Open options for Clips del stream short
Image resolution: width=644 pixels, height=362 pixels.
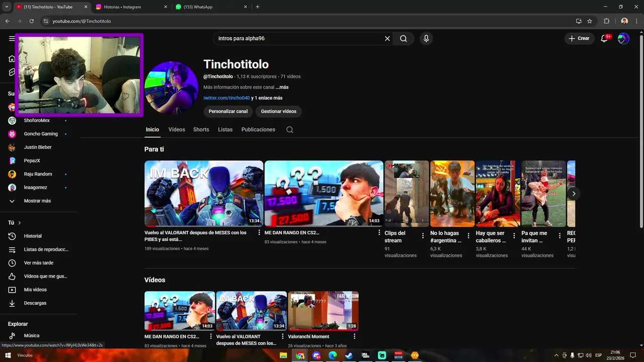coord(423,236)
